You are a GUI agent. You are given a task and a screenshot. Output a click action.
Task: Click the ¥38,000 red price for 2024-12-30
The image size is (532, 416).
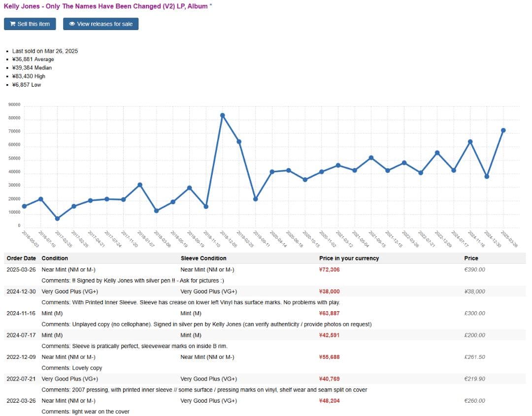tap(329, 291)
